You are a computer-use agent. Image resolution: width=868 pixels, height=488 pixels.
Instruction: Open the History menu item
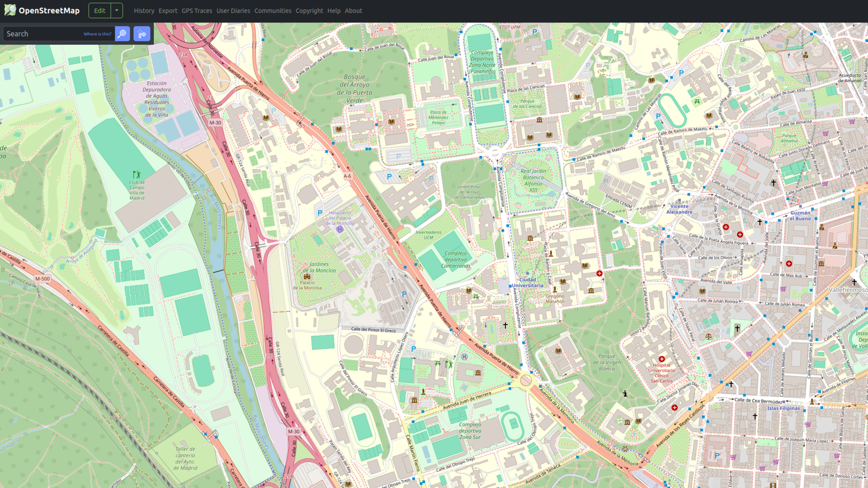(144, 11)
